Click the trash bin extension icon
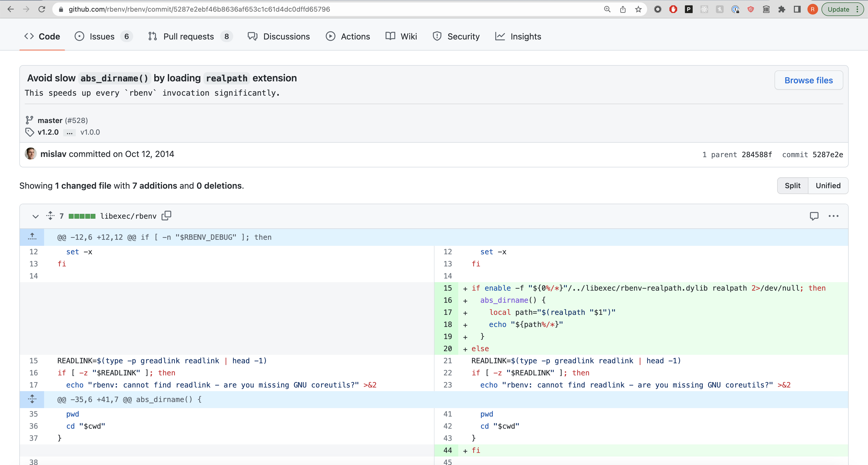This screenshot has height=465, width=868. 766,9
